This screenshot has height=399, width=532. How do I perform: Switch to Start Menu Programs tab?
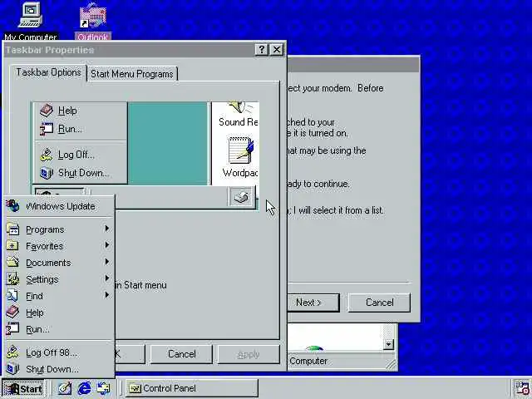132,74
